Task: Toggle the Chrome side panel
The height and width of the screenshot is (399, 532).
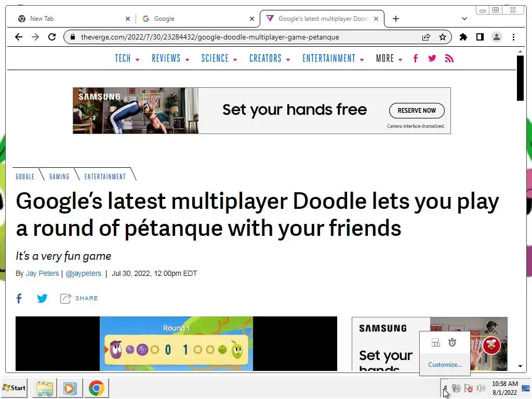Action: [480, 37]
